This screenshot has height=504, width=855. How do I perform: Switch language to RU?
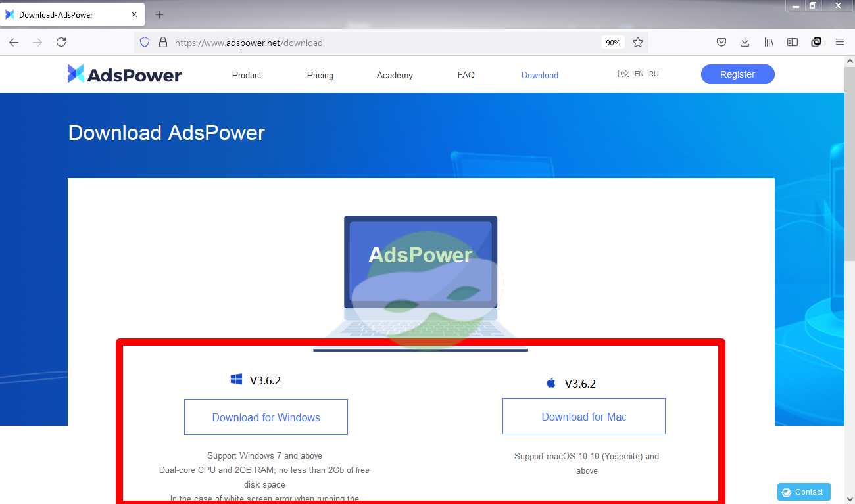[654, 74]
